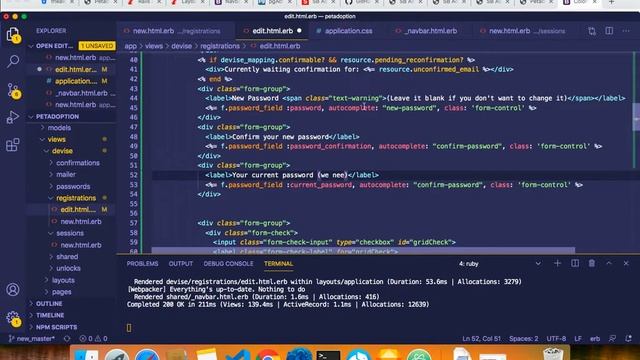640x360 pixels.
Task: Switch to _navbar.html.erb tab
Action: pos(431,31)
